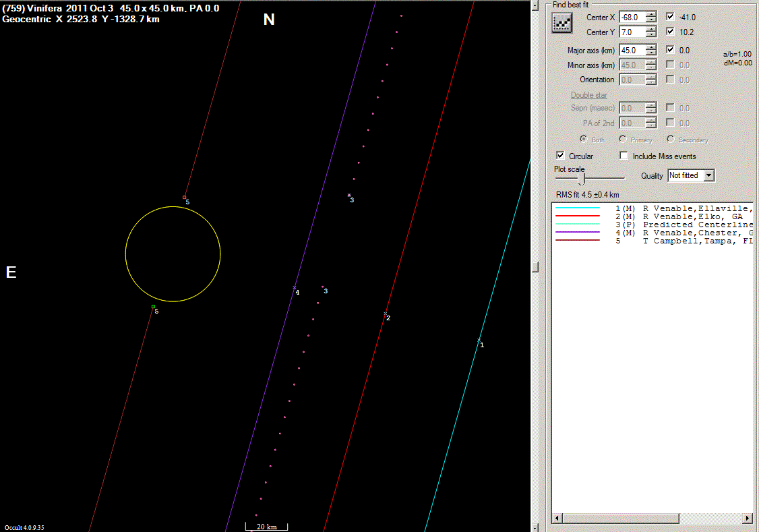Enable Include Miss events checkbox

pos(624,155)
